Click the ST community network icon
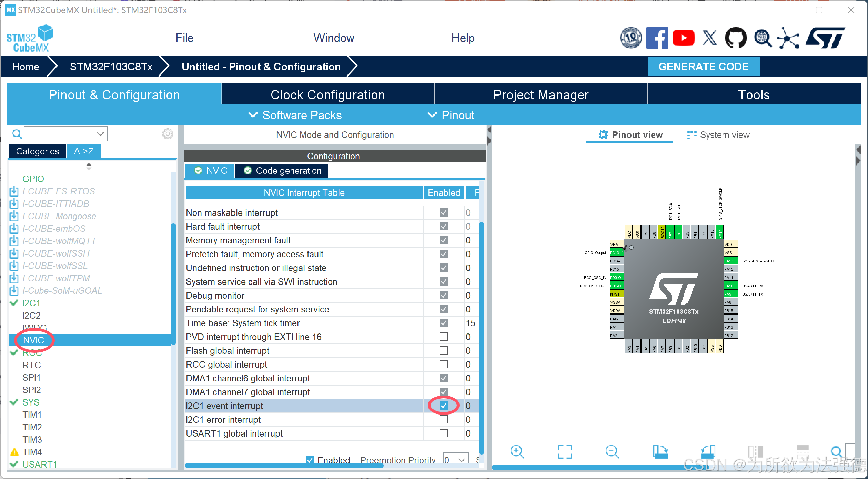Image resolution: width=868 pixels, height=479 pixels. click(x=788, y=38)
